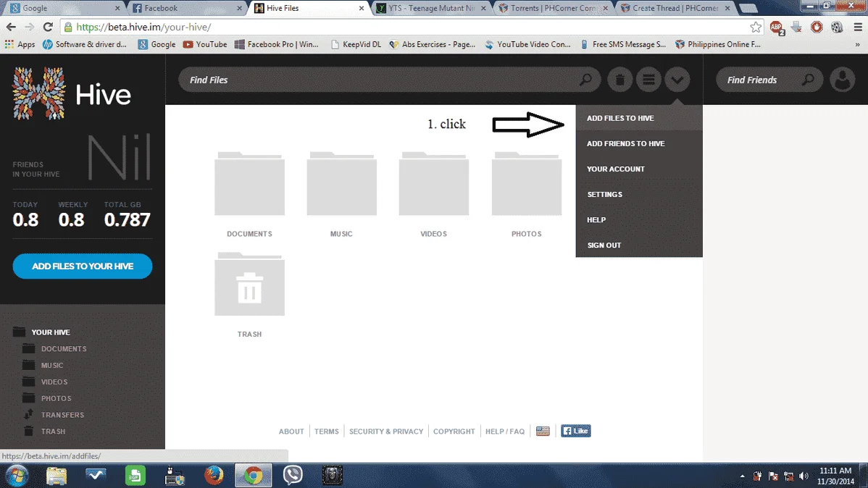The image size is (868, 488).
Task: Click the address bar URL
Action: [143, 27]
